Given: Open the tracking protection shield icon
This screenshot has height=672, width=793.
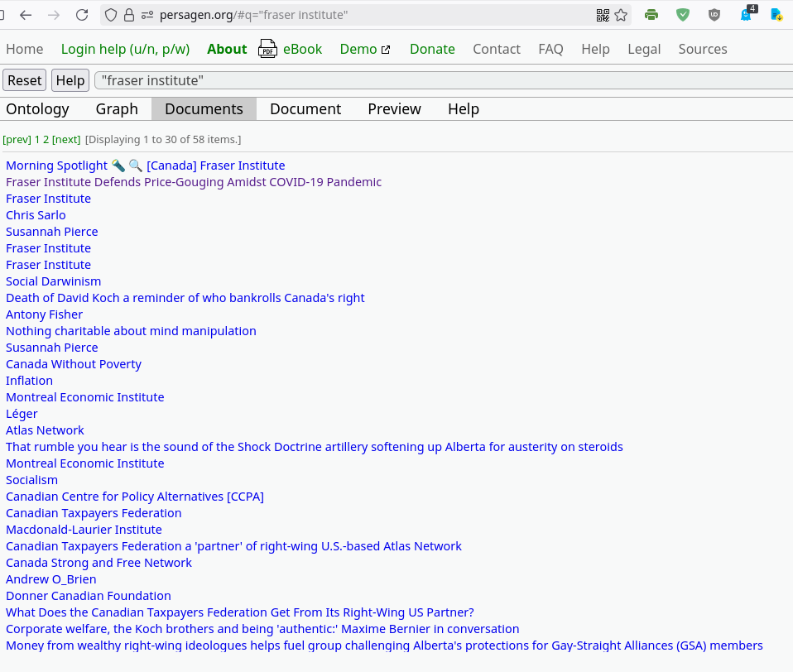Looking at the screenshot, I should point(111,15).
